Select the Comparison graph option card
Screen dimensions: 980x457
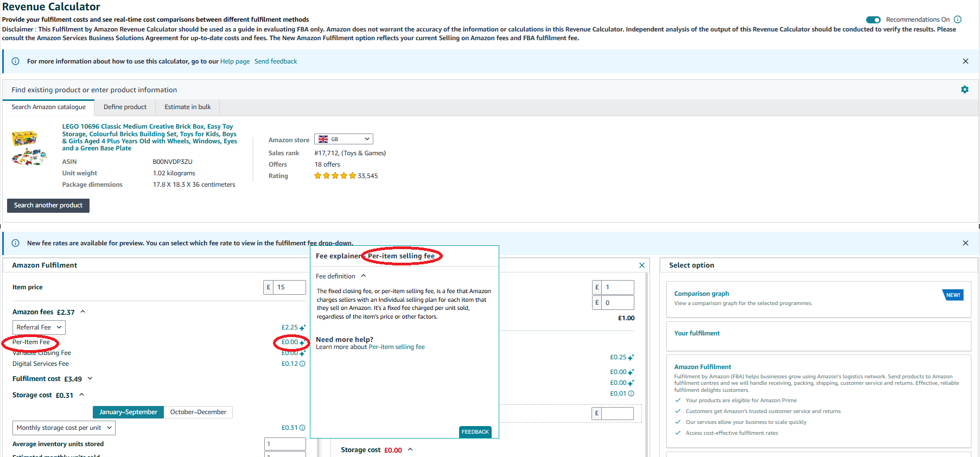[x=818, y=299]
